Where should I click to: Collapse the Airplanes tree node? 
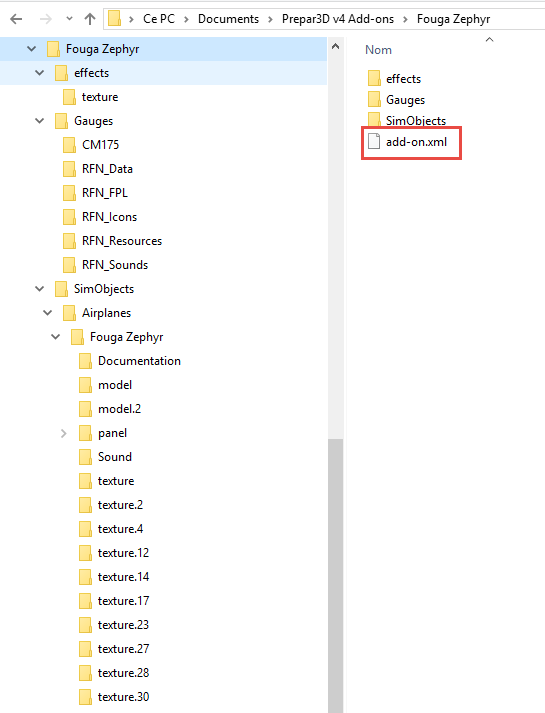(x=47, y=313)
